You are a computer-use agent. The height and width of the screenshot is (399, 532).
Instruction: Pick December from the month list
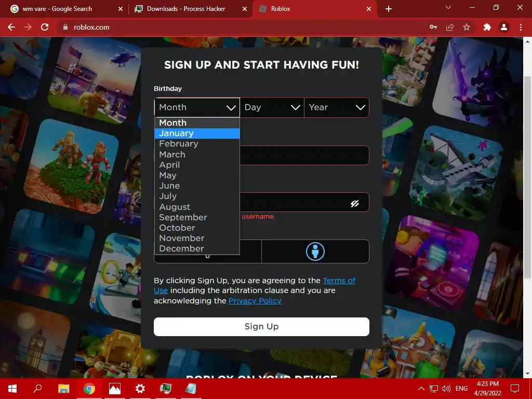(197, 249)
